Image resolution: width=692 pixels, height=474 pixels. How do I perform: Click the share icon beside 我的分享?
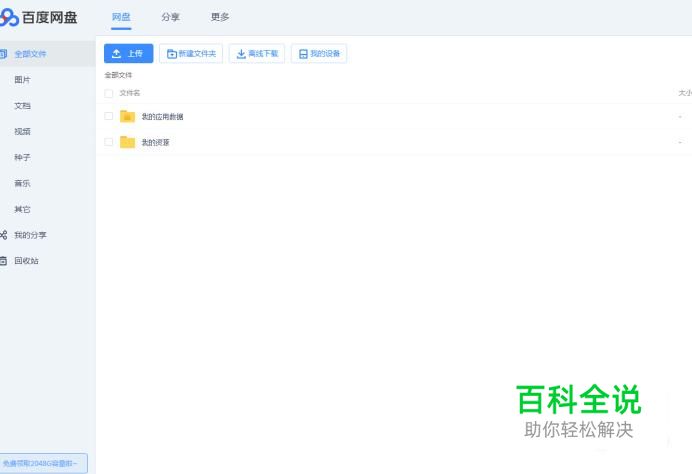[3, 235]
